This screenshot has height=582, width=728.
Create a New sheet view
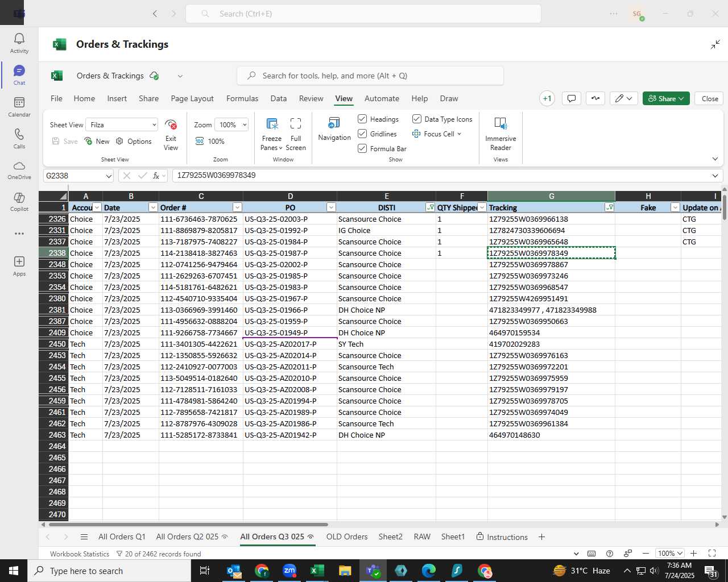click(x=97, y=142)
